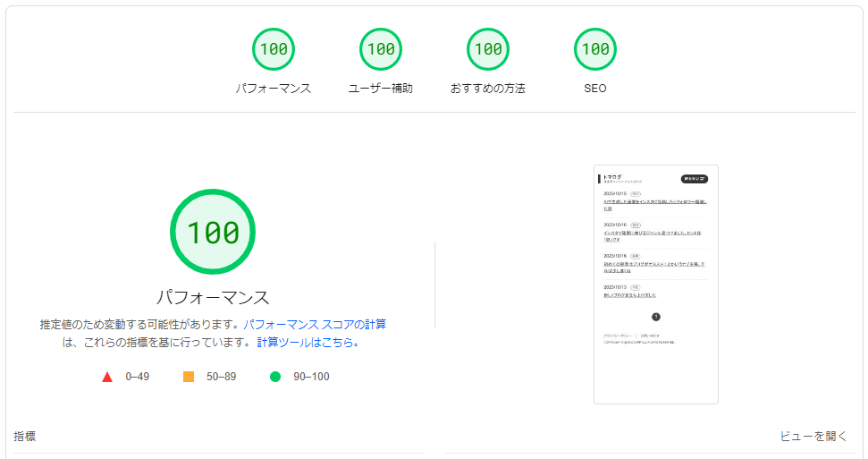The image size is (868, 459).
Task: Click the ビューを開く button
Action: pos(813,437)
